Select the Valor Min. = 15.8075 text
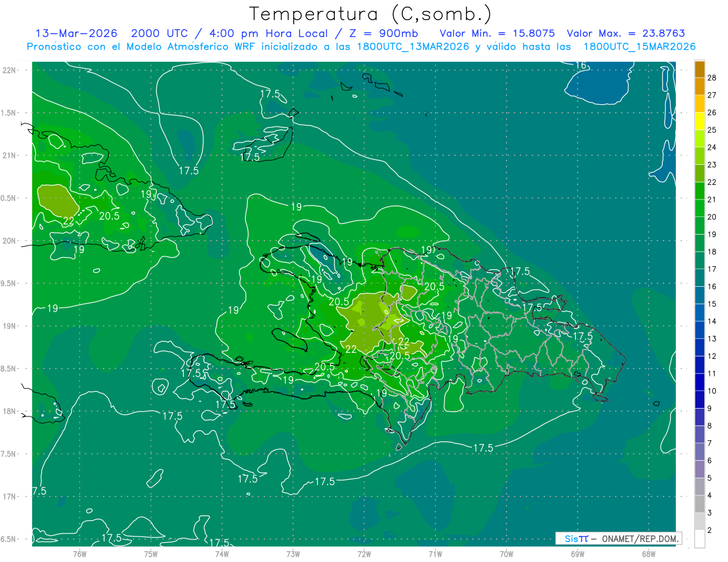The height and width of the screenshot is (562, 728). point(497,33)
